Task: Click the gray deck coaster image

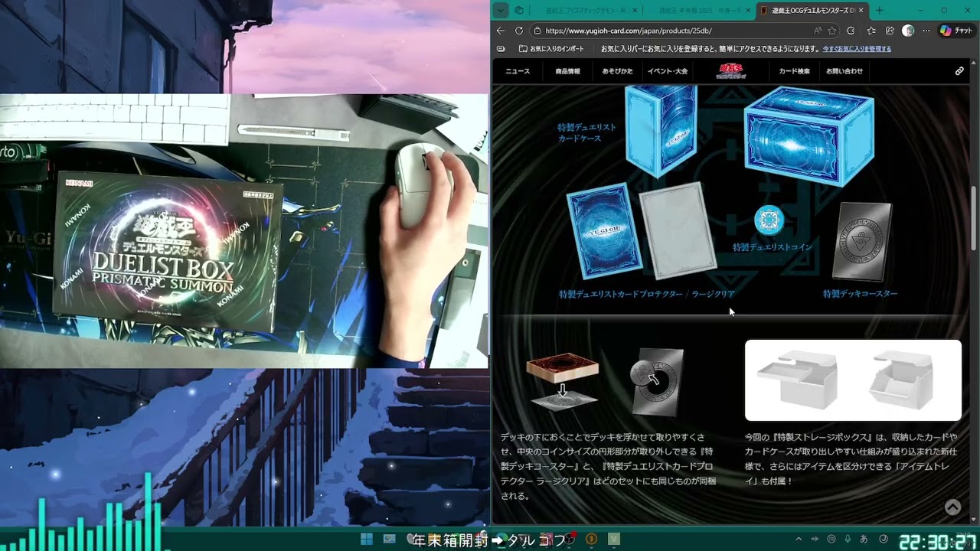Action: (862, 242)
